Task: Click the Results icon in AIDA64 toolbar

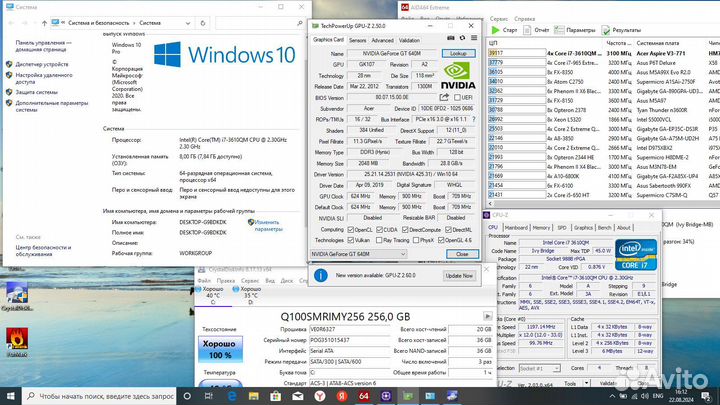Action: (x=606, y=30)
